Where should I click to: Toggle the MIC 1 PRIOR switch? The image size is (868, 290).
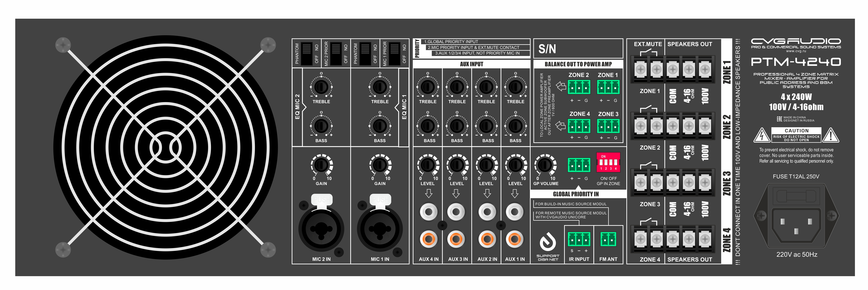pos(395,54)
